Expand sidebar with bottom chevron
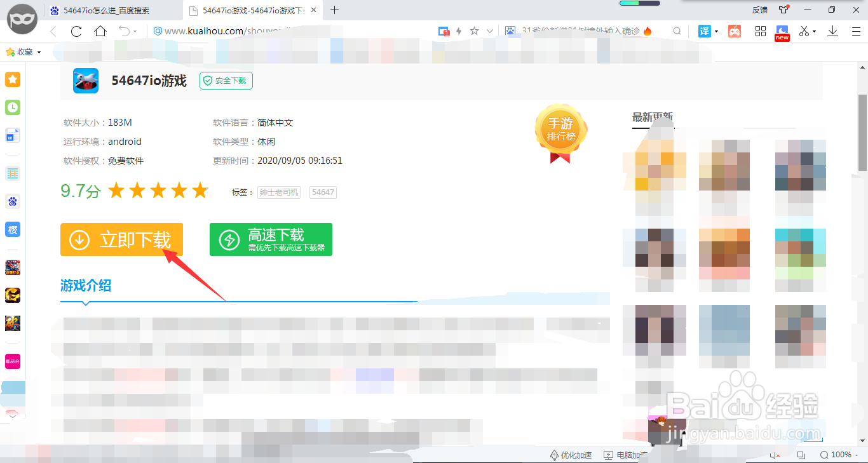 tap(13, 416)
